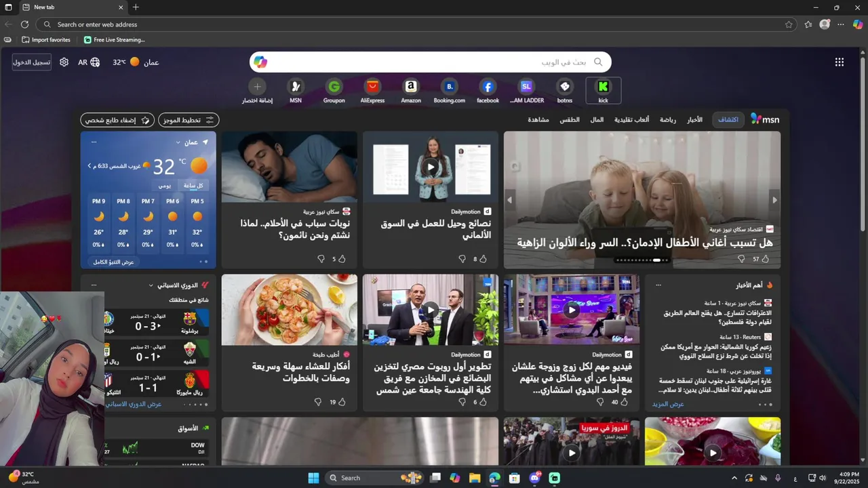Click the Copilot icon in search box
The width and height of the screenshot is (868, 488).
[x=260, y=62]
